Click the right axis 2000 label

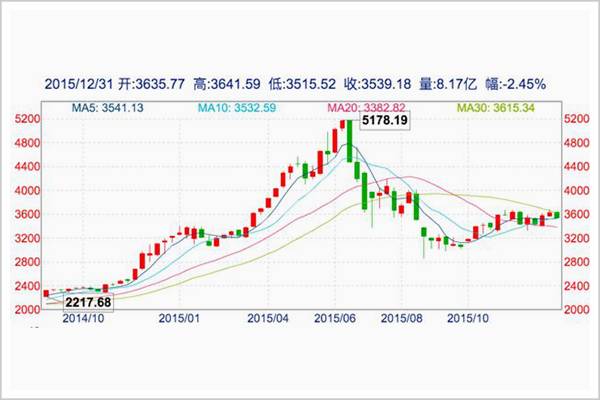(577, 310)
